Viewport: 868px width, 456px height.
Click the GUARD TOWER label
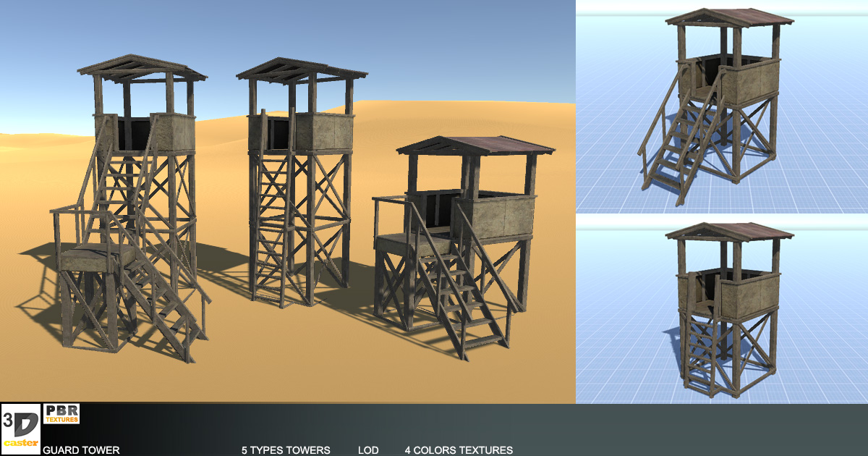click(81, 450)
